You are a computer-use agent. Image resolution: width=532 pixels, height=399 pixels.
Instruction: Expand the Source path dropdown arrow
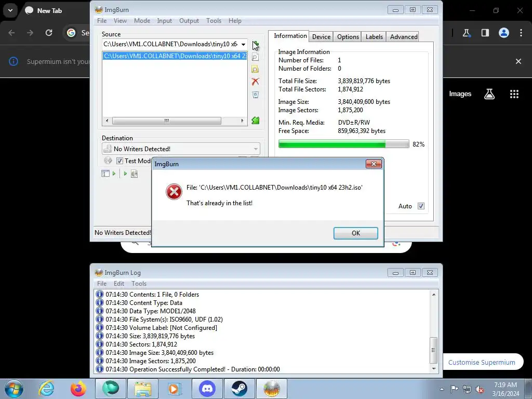point(243,45)
